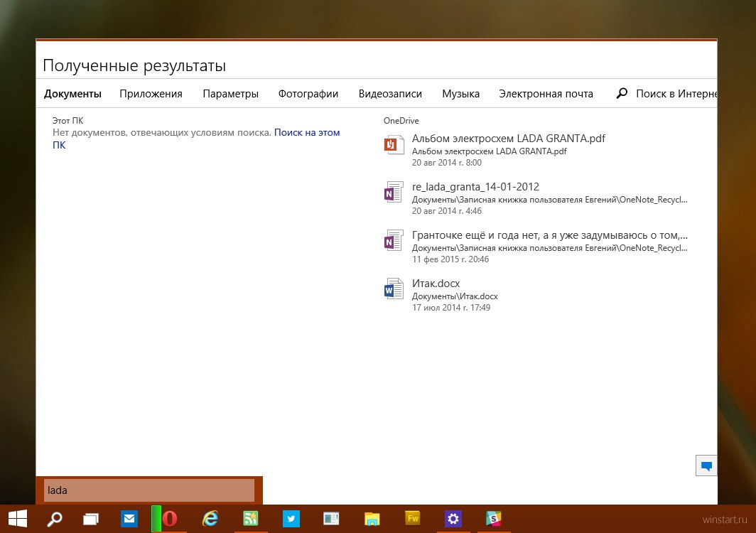Click the date 11 фев 2015 г. 20:46
Image resolution: width=756 pixels, height=533 pixels.
(x=450, y=259)
